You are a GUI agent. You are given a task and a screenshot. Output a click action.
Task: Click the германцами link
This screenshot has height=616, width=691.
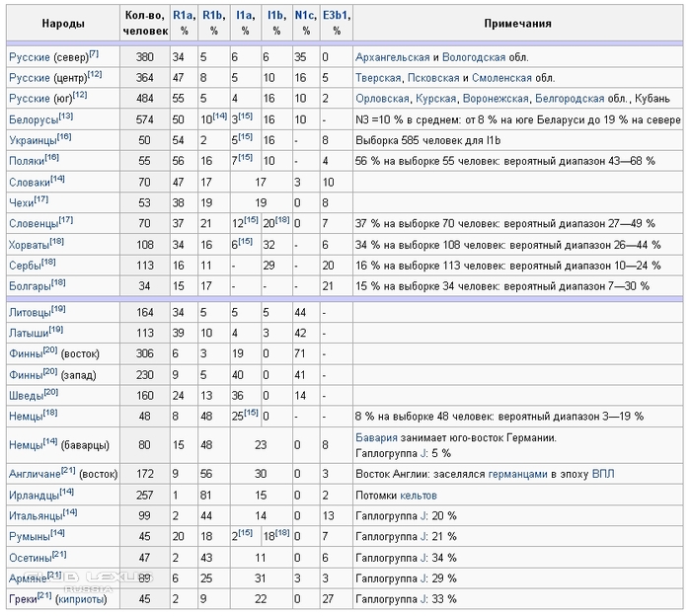(518, 473)
